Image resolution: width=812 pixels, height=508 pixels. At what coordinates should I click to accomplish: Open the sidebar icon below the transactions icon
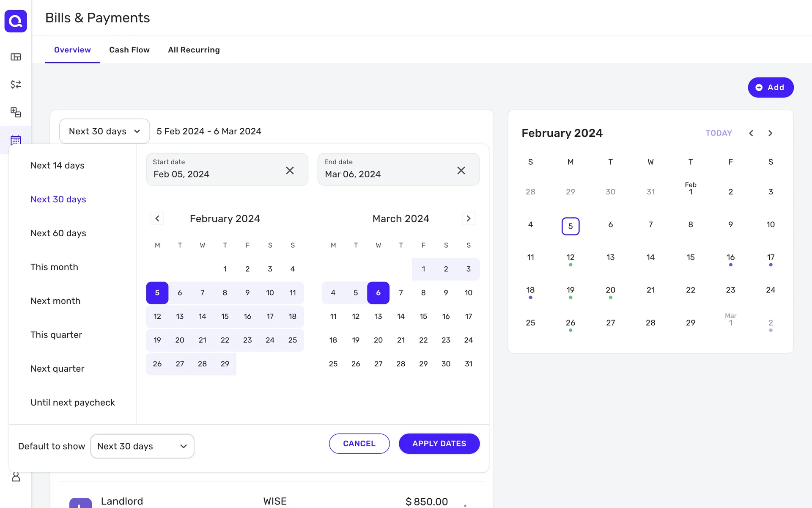[x=16, y=112]
